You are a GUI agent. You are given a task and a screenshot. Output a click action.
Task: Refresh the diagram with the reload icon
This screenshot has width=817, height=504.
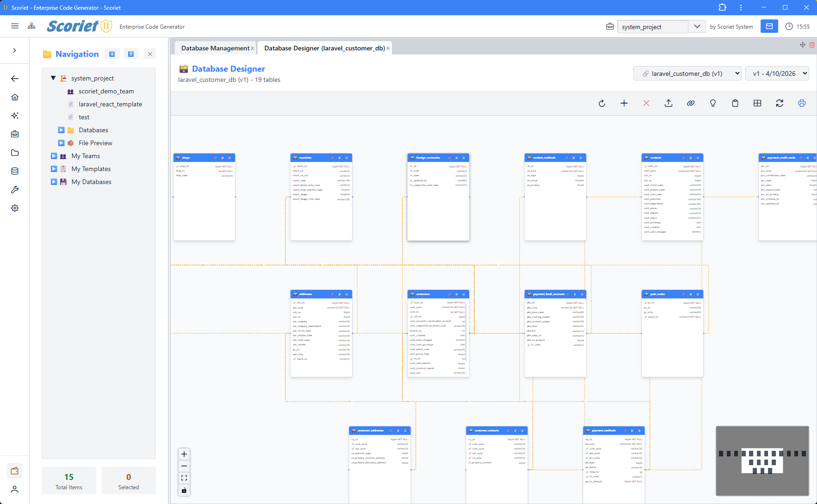602,103
